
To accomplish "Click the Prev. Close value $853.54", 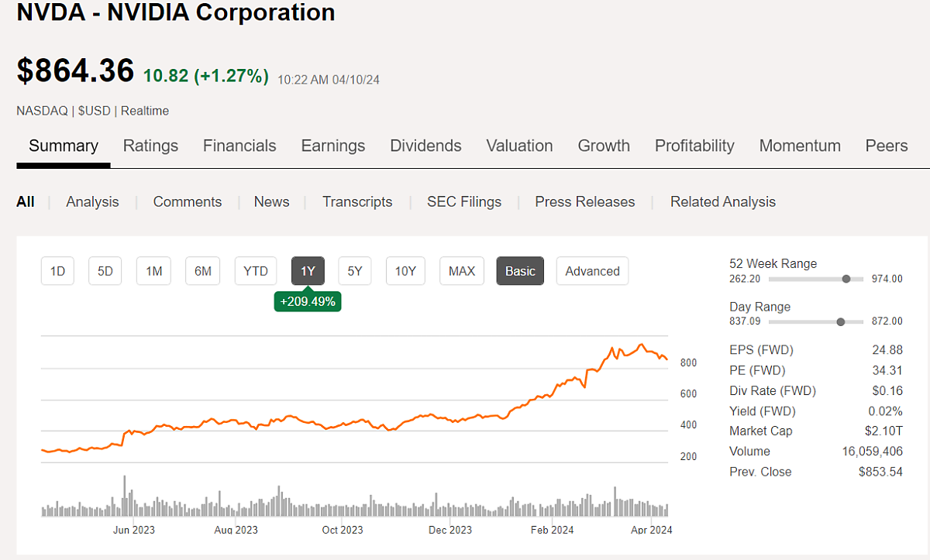I will [x=881, y=471].
